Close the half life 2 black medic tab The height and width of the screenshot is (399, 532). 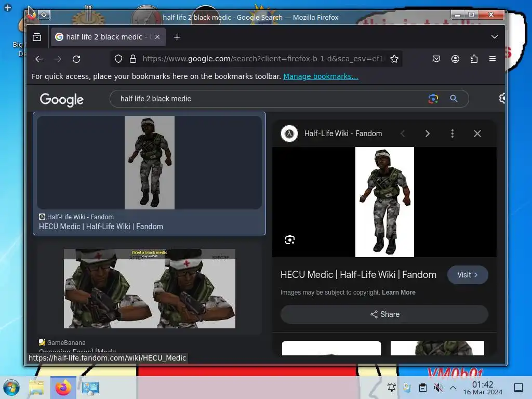click(157, 37)
